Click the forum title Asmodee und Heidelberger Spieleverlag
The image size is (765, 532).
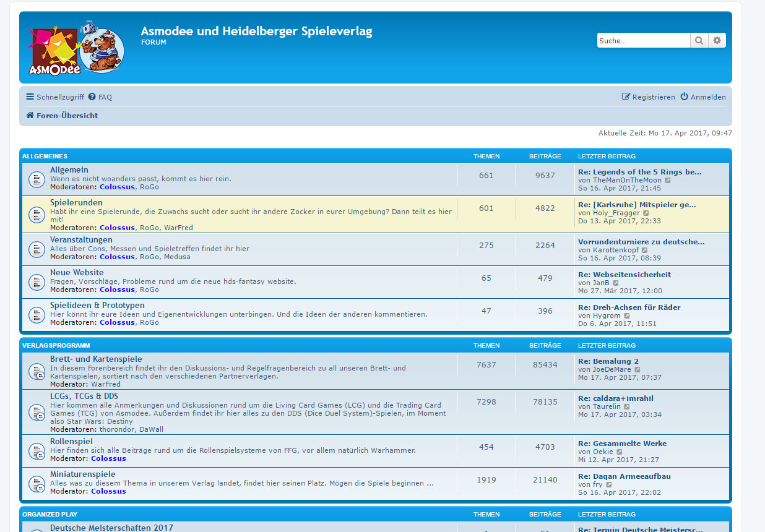pos(256,31)
